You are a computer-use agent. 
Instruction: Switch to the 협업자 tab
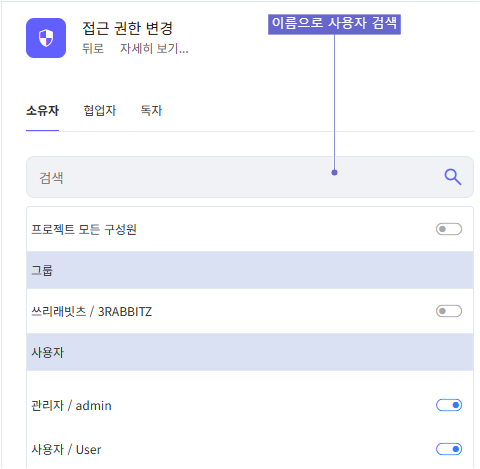point(100,110)
